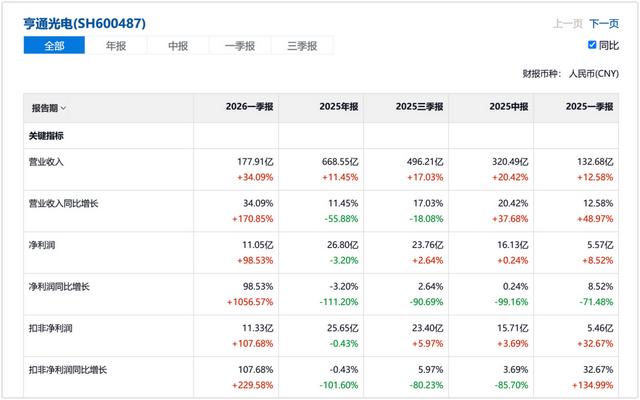The image size is (640, 400).
Task: Click the -111.20% change value
Action: [339, 302]
